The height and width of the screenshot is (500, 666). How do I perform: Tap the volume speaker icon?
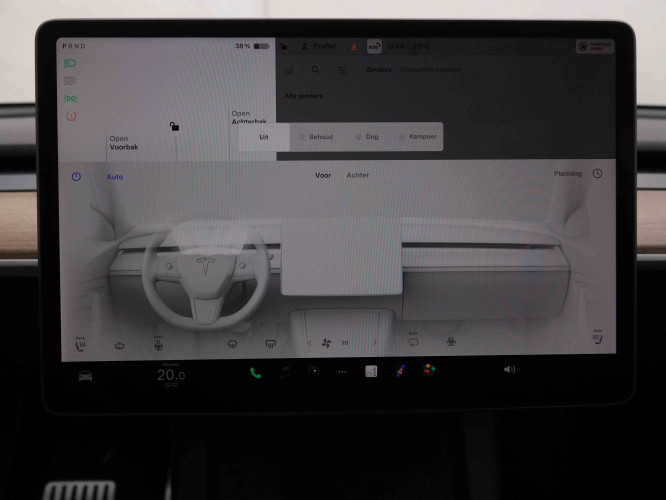click(509, 370)
